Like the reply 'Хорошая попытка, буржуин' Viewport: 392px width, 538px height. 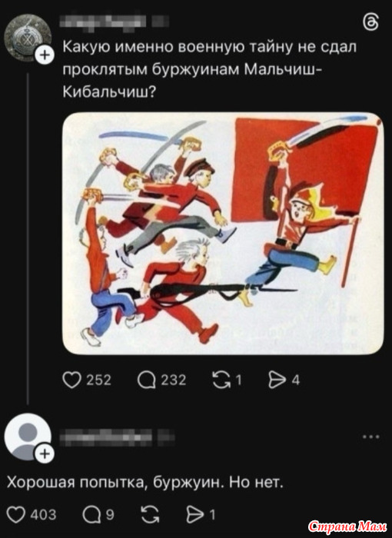tap(16, 515)
